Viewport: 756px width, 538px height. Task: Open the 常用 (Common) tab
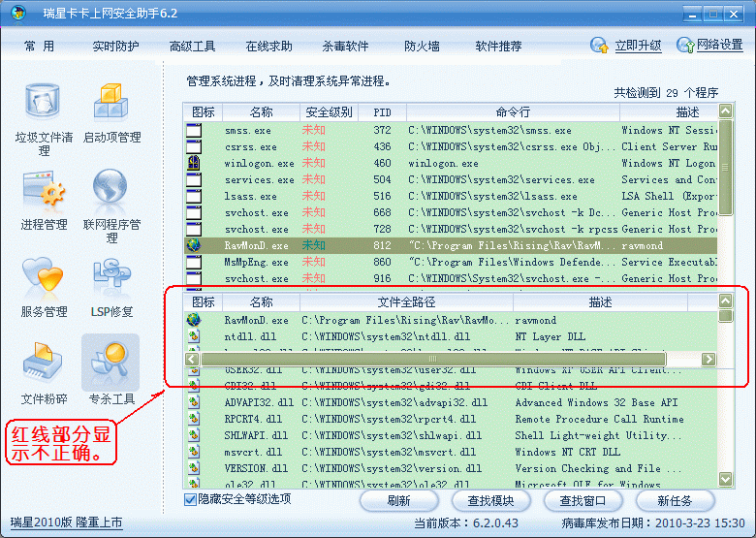(39, 47)
